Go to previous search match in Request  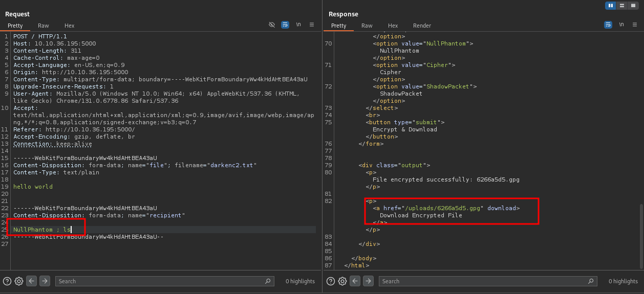click(x=32, y=281)
